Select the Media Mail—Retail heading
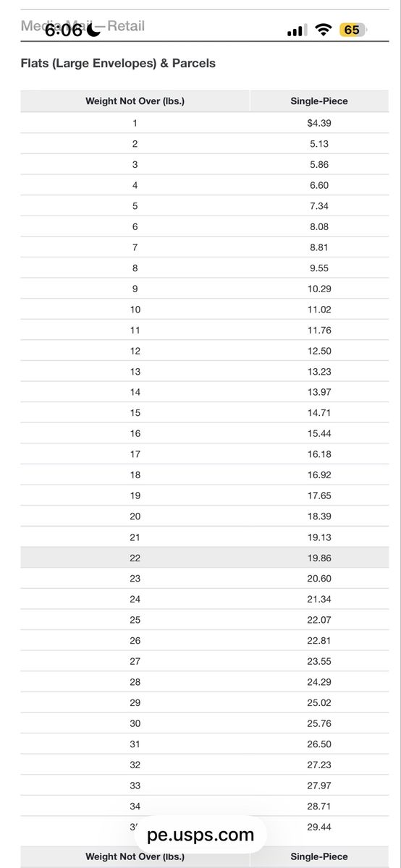Image resolution: width=401 pixels, height=868 pixels. pyautogui.click(x=83, y=26)
